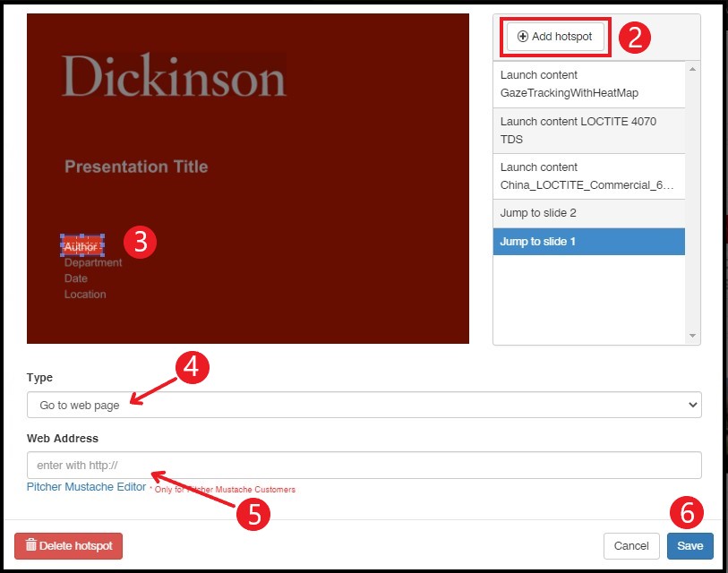Click the Date text on the slide

[76, 278]
